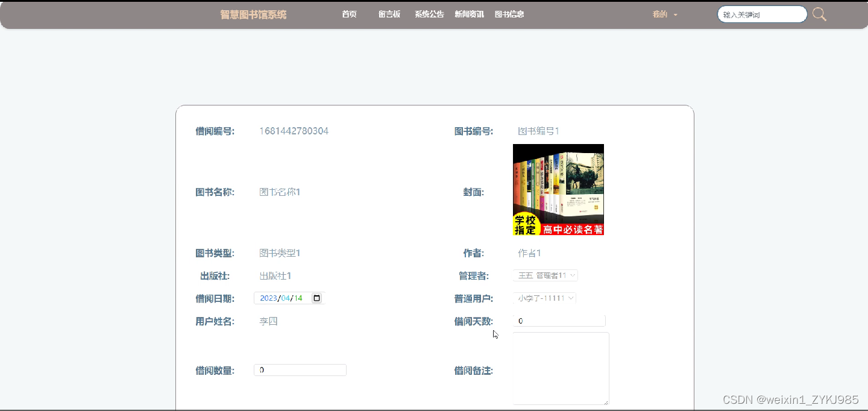This screenshot has height=411, width=868.
Task: Click the book cover image
Action: (558, 189)
